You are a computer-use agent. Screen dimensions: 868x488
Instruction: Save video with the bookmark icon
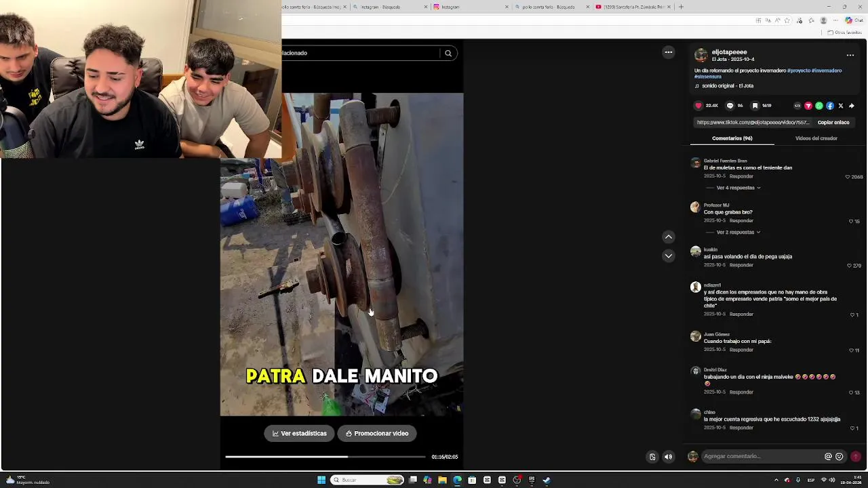(x=755, y=106)
